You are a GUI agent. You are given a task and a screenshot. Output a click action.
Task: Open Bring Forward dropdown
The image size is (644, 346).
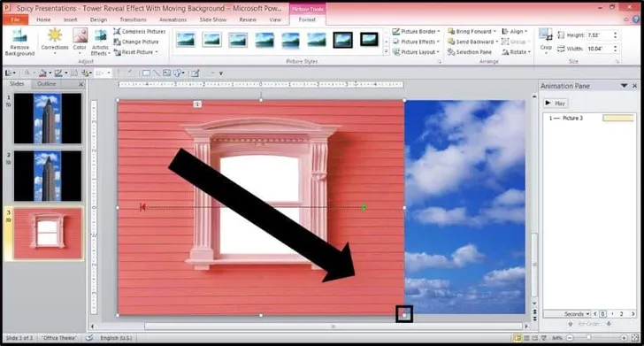pos(471,31)
